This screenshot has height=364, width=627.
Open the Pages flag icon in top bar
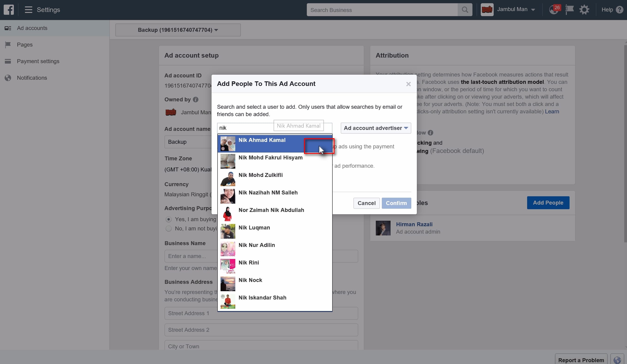tap(569, 10)
